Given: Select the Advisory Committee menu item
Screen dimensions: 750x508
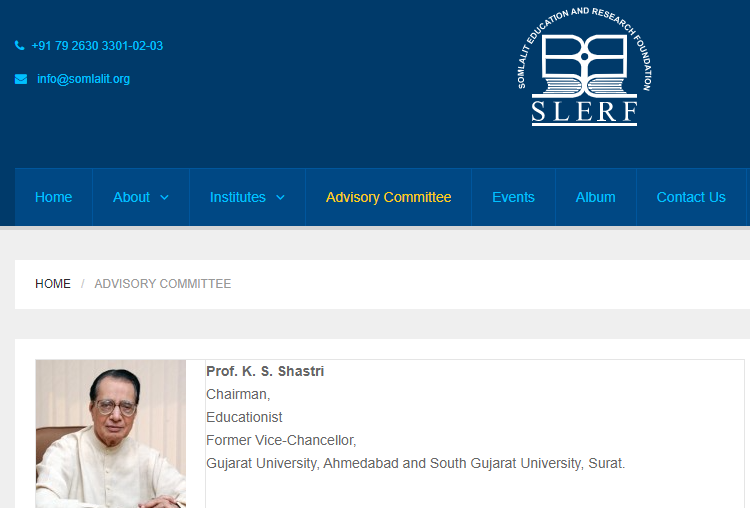Looking at the screenshot, I should (x=388, y=197).
